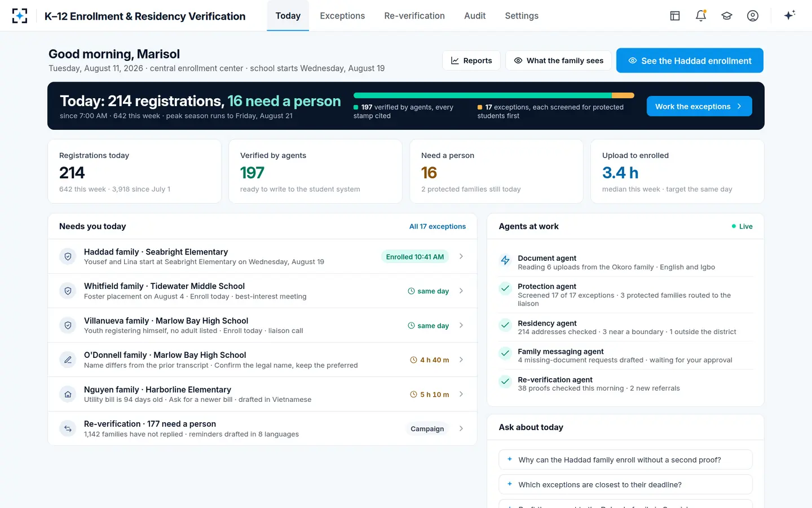This screenshot has height=508, width=812.
Task: Click the Enrolled 10:41 AM status badge
Action: tap(415, 257)
